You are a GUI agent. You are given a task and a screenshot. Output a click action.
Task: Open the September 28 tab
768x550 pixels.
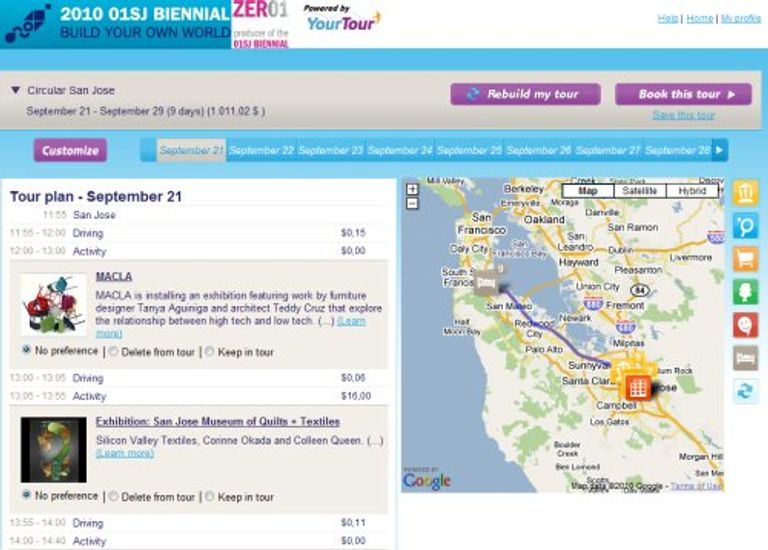coord(677,150)
